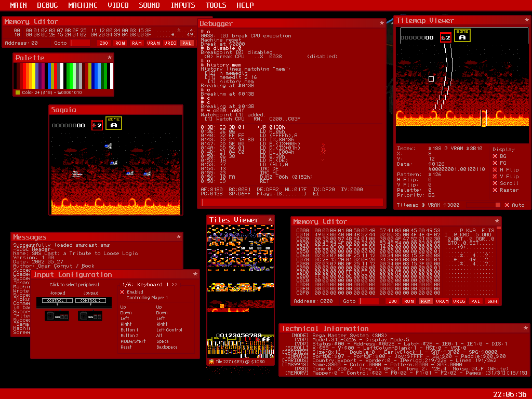Open the MAIN menu
The width and height of the screenshot is (532, 399).
(18, 5)
